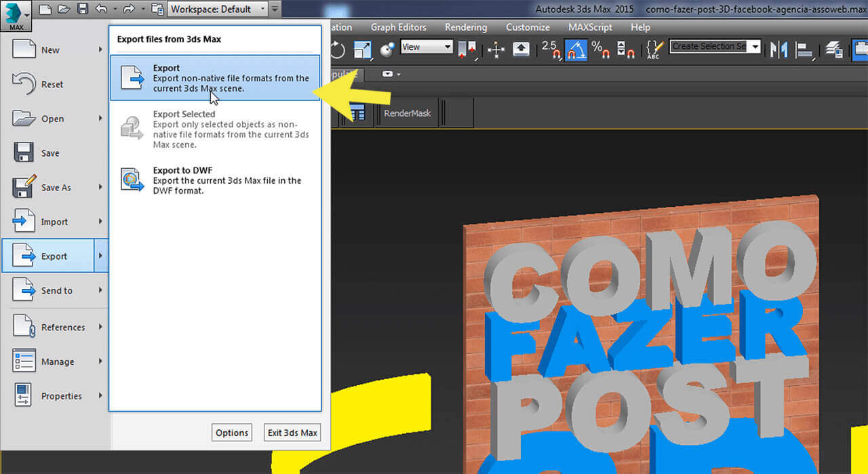Click the Exit 3ds Max button
This screenshot has height=474, width=868.
(x=292, y=433)
